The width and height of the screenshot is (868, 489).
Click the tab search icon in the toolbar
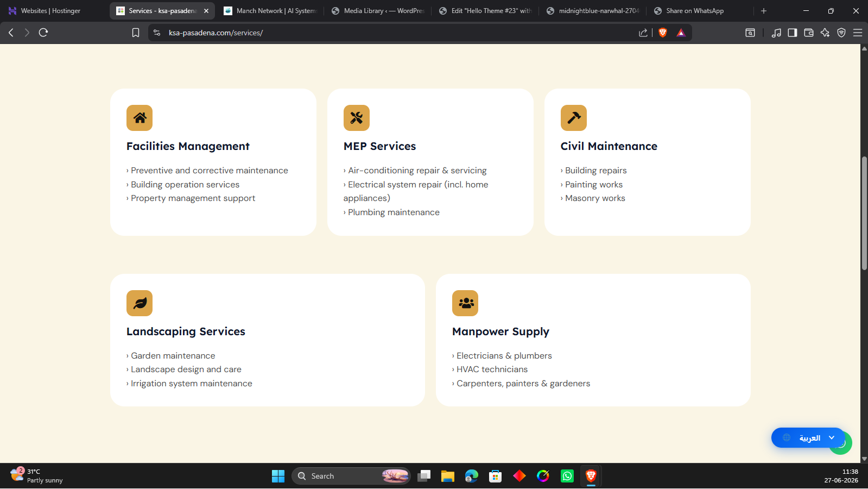750,33
